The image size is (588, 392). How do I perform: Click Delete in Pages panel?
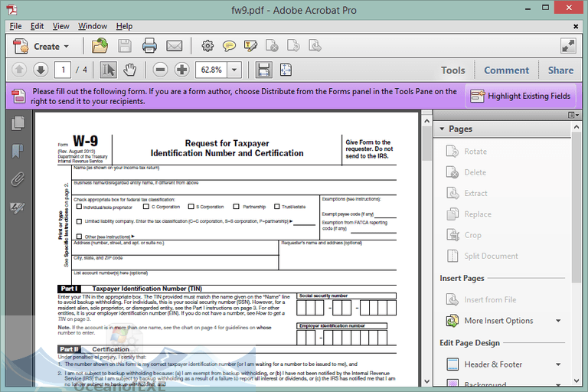click(466, 172)
